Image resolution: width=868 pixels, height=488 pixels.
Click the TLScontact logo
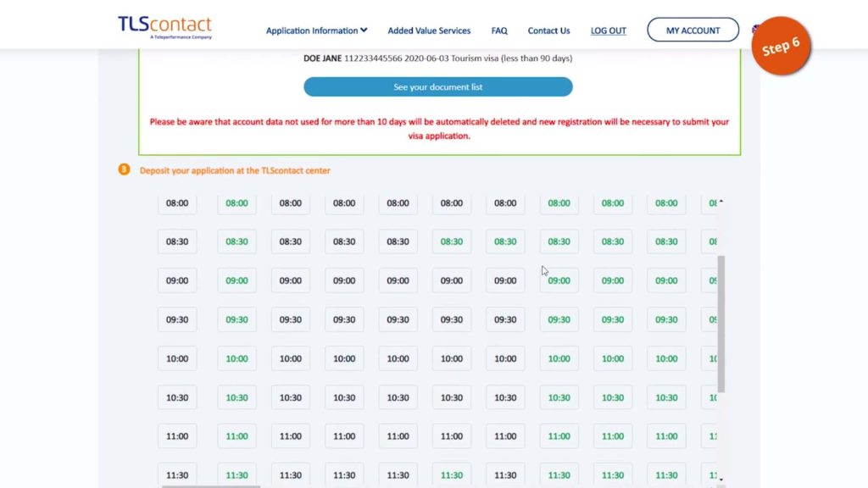[165, 26]
